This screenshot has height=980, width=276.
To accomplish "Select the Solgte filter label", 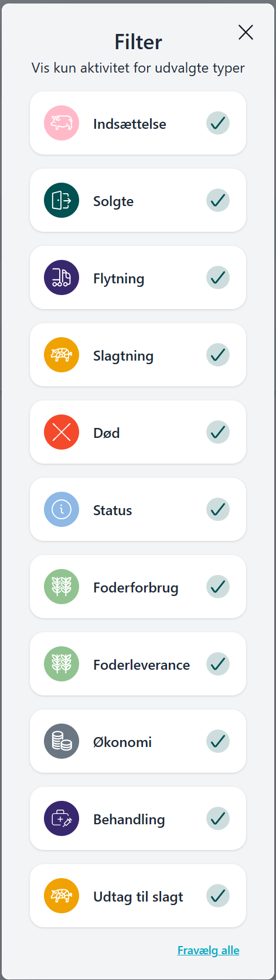I will click(114, 201).
